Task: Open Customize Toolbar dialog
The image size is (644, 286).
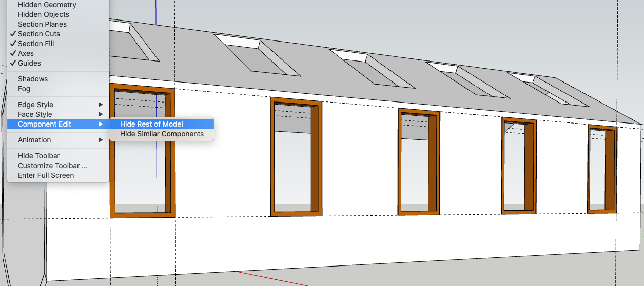Action: pos(58,166)
